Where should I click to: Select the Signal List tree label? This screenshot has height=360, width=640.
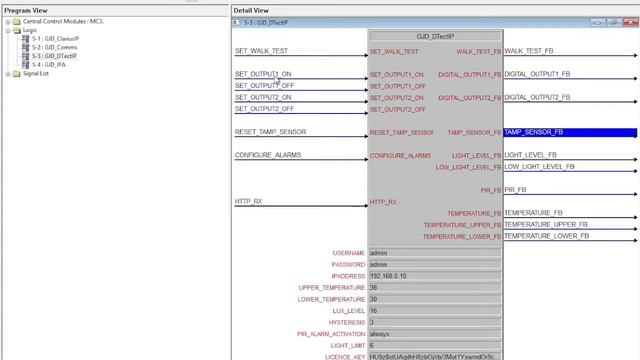click(x=36, y=73)
